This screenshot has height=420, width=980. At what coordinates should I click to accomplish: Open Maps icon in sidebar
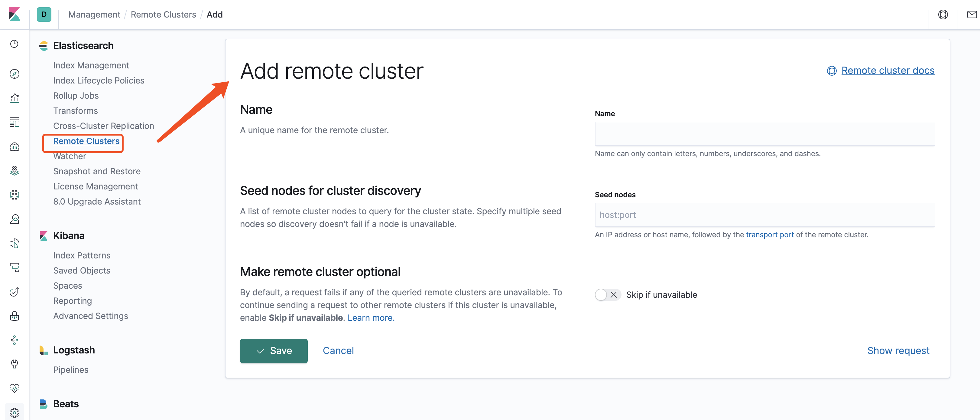point(15,171)
